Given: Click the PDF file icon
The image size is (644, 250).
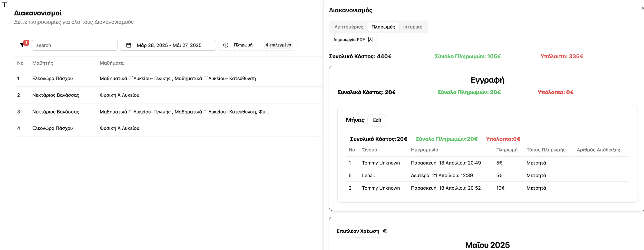Looking at the screenshot, I should (x=370, y=40).
